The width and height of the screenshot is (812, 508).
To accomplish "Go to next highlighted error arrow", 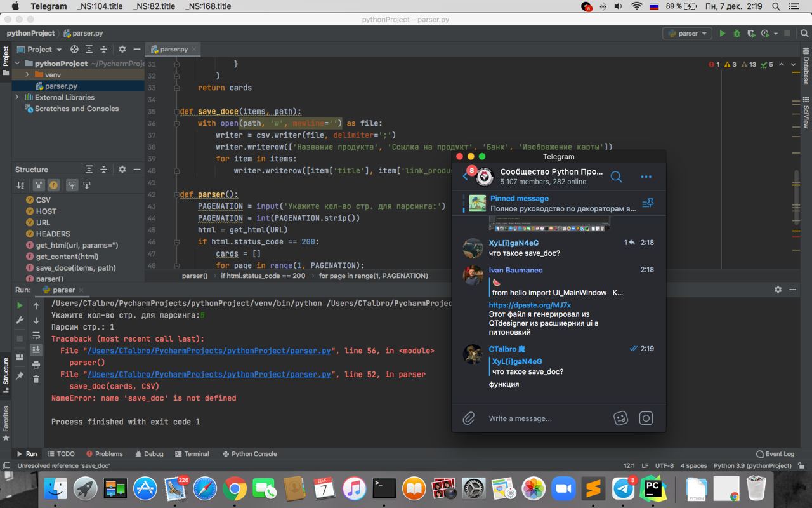I will 794,64.
